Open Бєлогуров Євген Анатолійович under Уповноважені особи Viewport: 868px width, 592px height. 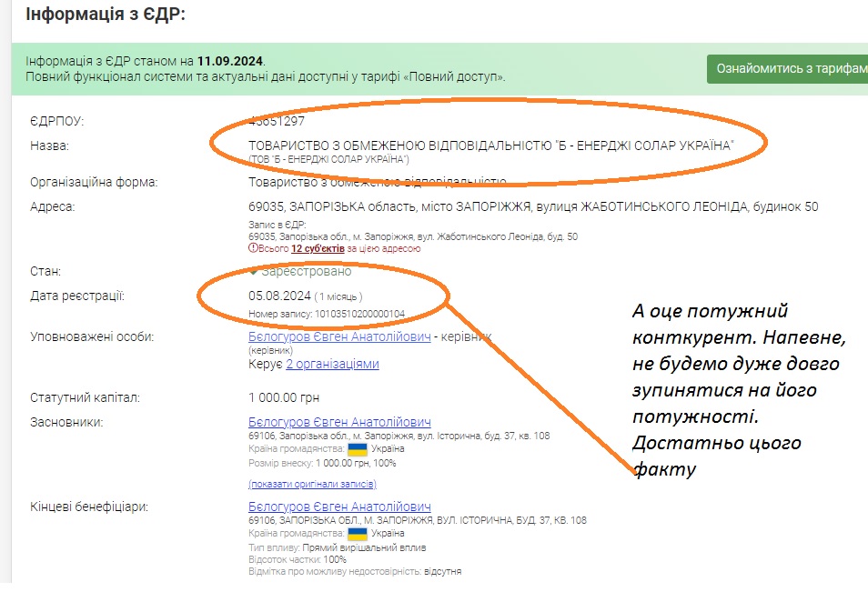tap(339, 337)
